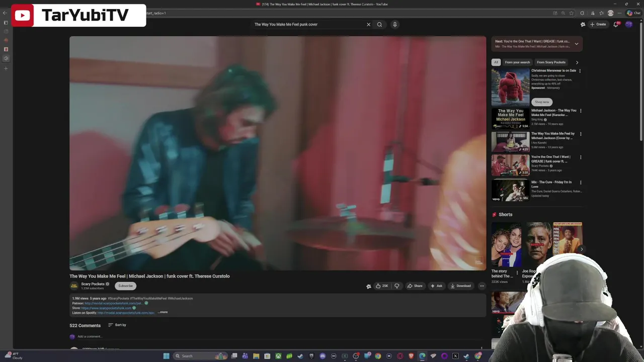Open You're the One That I Want thumbnail
Viewport: 644px width, 362px height.
click(510, 165)
